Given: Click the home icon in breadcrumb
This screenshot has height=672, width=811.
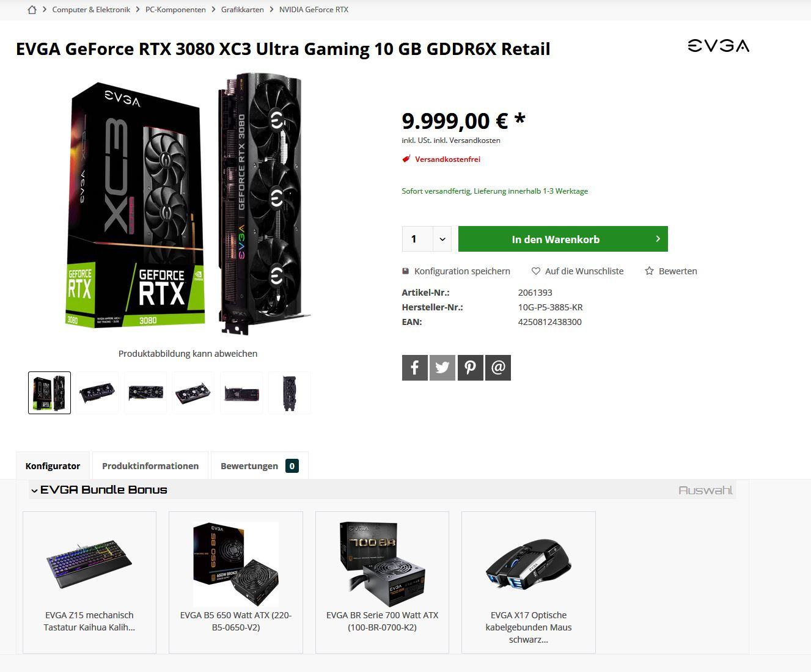Looking at the screenshot, I should pos(32,10).
